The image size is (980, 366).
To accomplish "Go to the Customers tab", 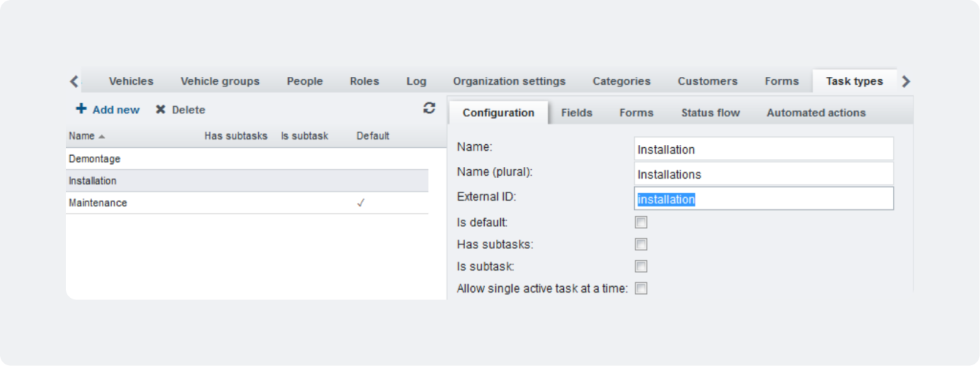I will click(x=707, y=81).
